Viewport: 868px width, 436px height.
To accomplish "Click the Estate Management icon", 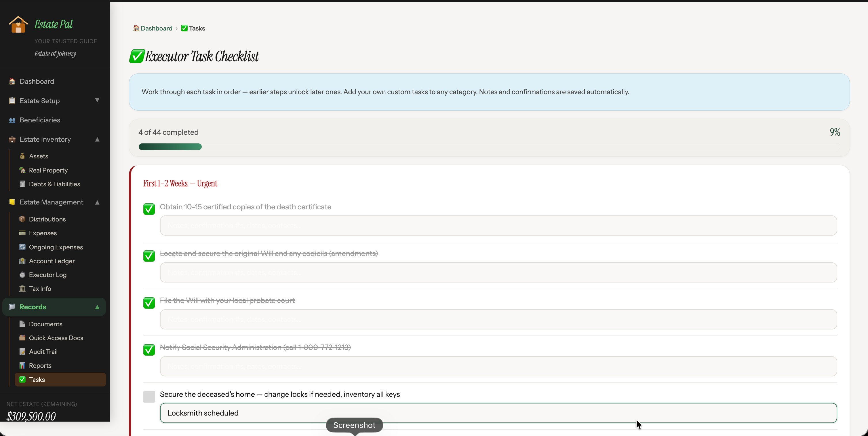I will tap(12, 202).
